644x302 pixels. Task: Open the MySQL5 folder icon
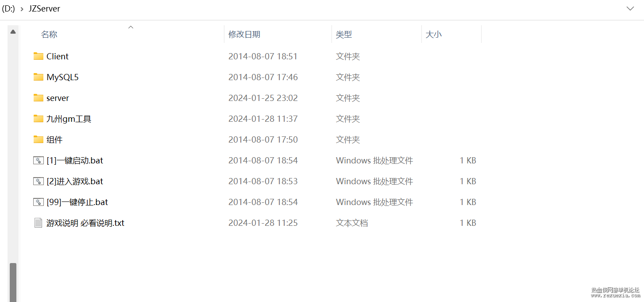pos(39,77)
